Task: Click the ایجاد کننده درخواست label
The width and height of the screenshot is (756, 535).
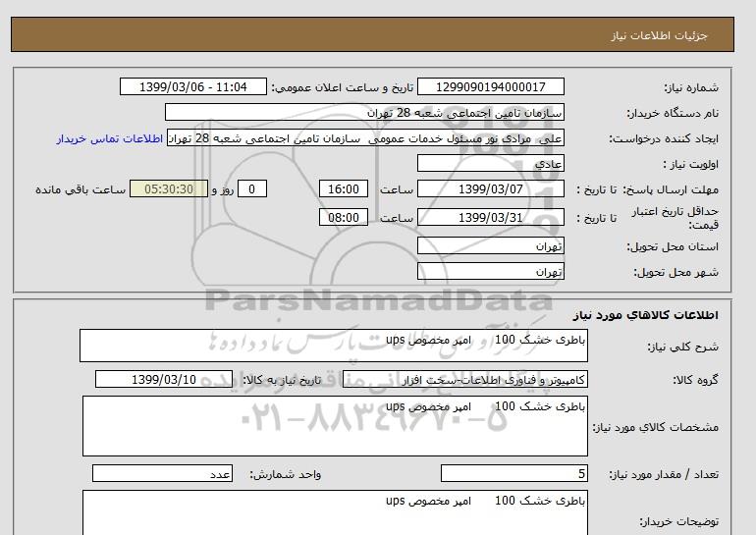Action: click(664, 138)
